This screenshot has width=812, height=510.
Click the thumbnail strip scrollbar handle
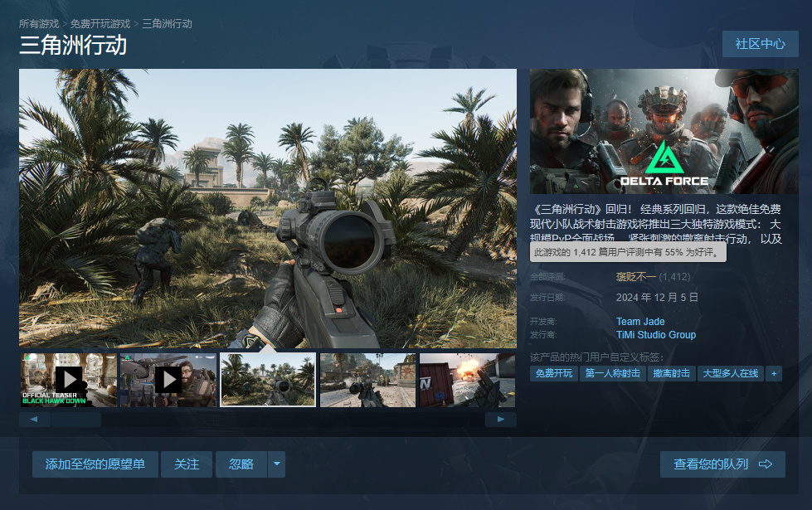point(75,420)
